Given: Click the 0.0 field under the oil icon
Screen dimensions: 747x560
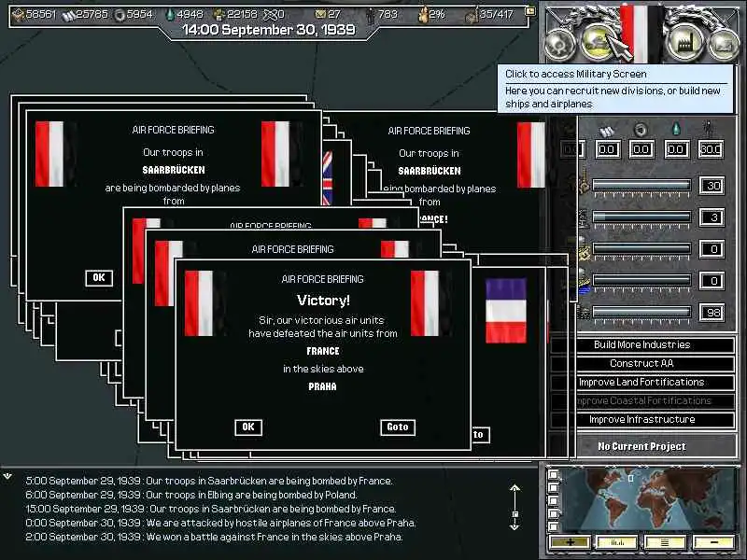Looking at the screenshot, I should click(676, 149).
